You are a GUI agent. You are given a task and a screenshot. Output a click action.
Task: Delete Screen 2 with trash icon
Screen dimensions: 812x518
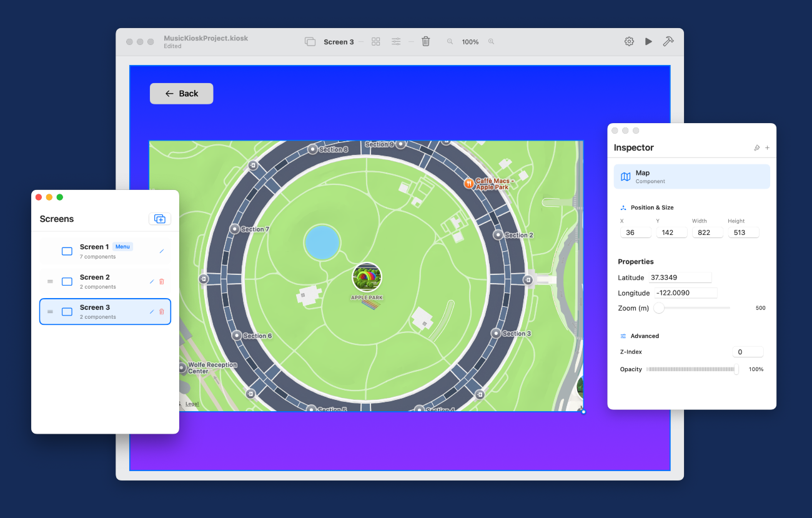point(162,282)
